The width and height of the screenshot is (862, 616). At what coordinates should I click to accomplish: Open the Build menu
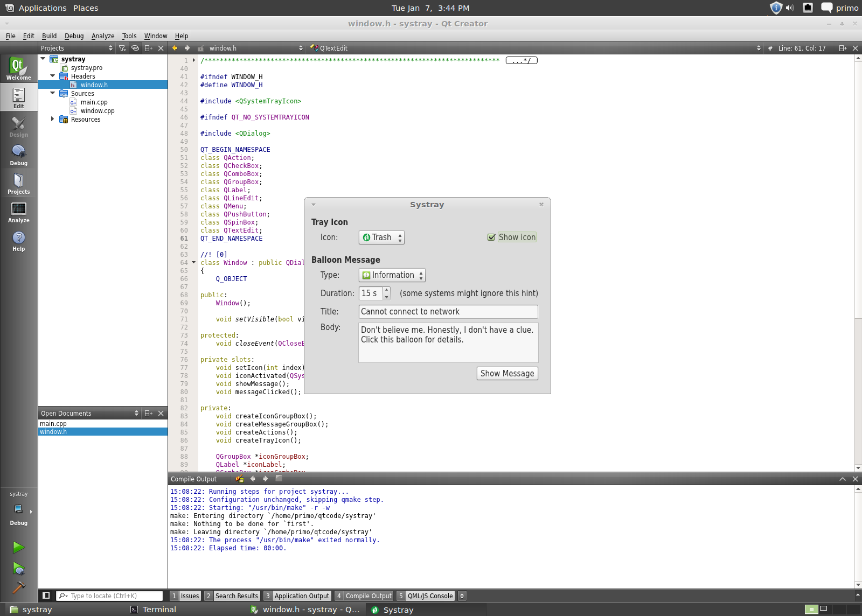coord(49,36)
